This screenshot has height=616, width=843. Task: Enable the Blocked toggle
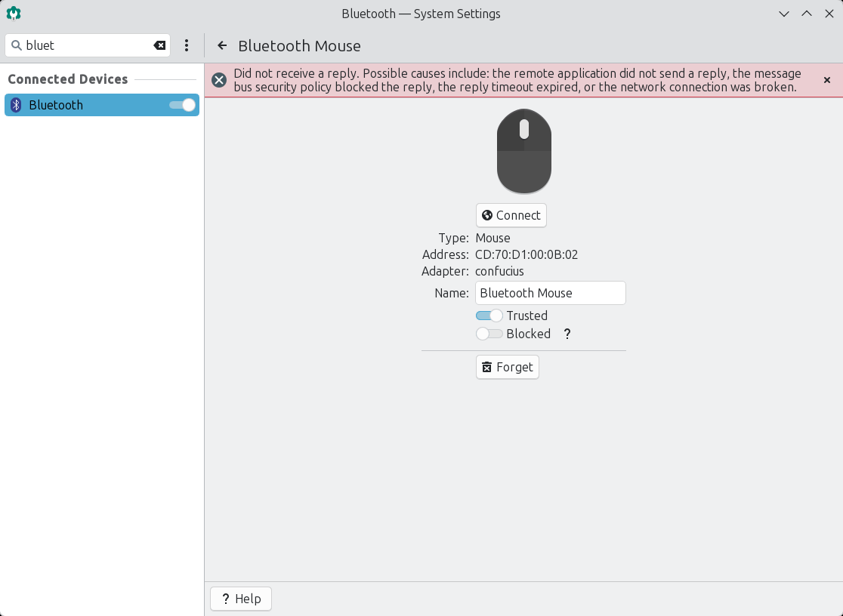click(x=489, y=334)
